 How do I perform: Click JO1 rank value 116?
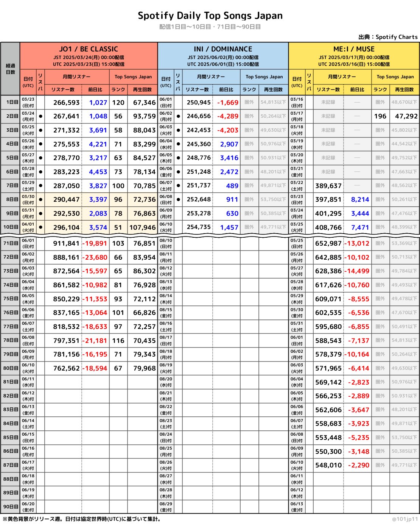tap(118, 341)
